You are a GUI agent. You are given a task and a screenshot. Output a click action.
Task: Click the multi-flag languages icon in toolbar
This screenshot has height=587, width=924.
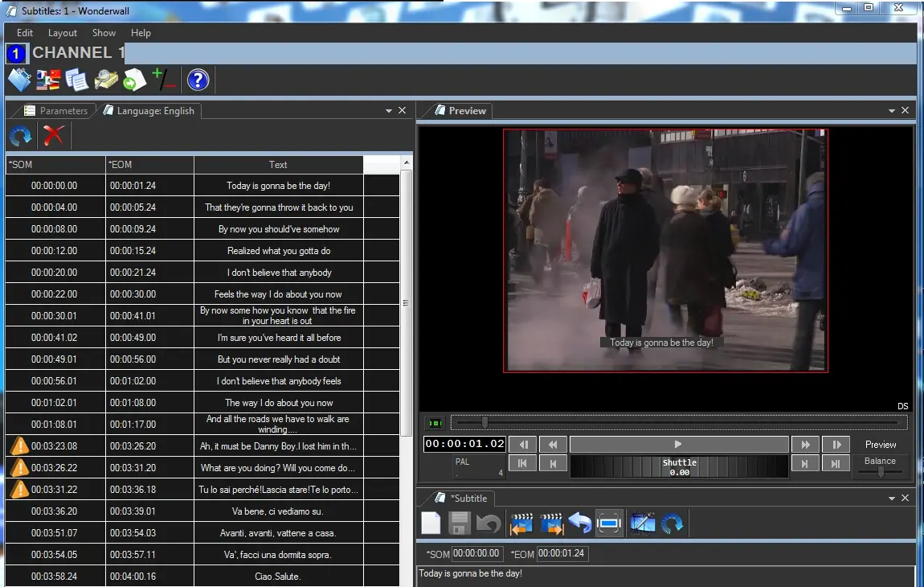[48, 80]
